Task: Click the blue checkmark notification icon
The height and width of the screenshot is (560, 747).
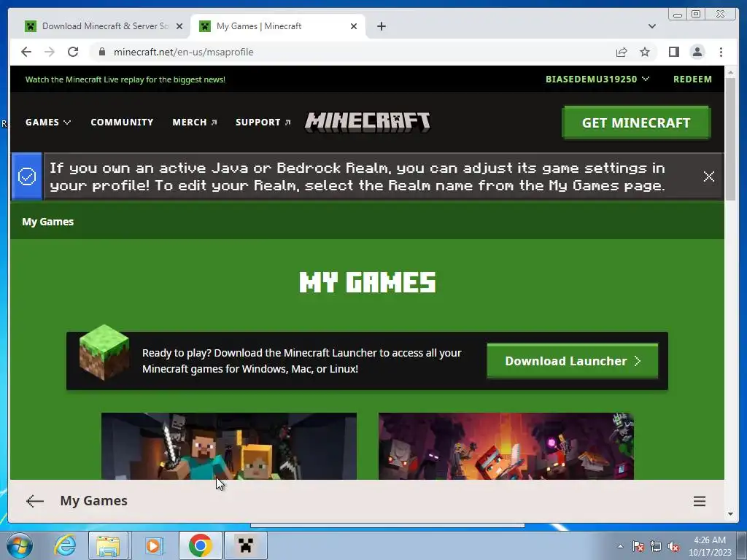Action: [27, 176]
